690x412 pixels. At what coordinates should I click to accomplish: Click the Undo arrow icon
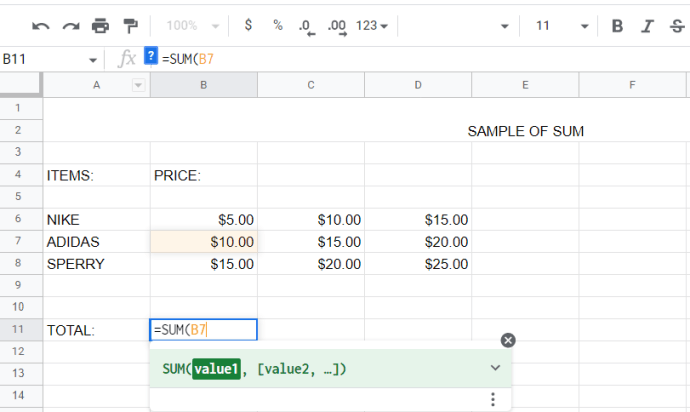[41, 25]
